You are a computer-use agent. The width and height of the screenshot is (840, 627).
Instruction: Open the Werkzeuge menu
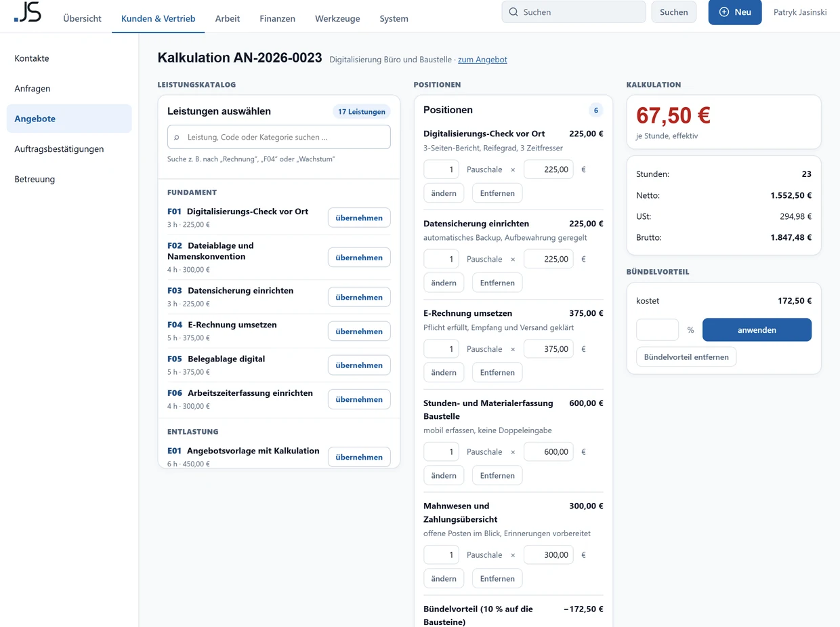pos(337,18)
